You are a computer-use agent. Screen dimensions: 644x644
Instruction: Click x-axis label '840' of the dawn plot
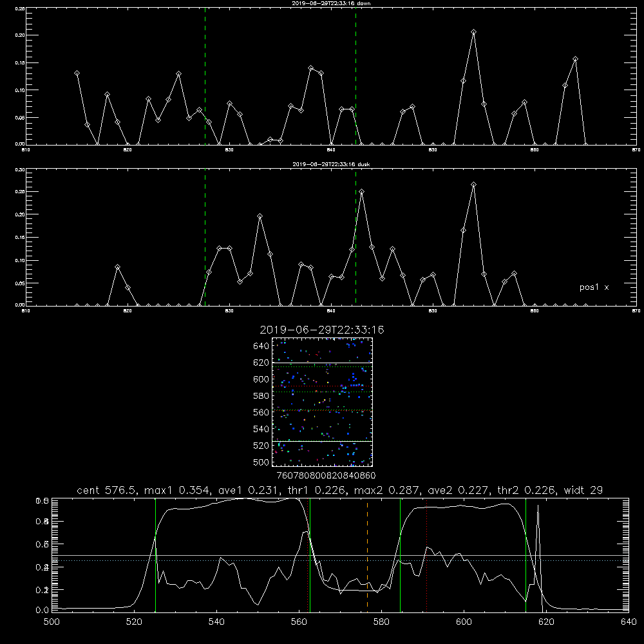coord(331,150)
